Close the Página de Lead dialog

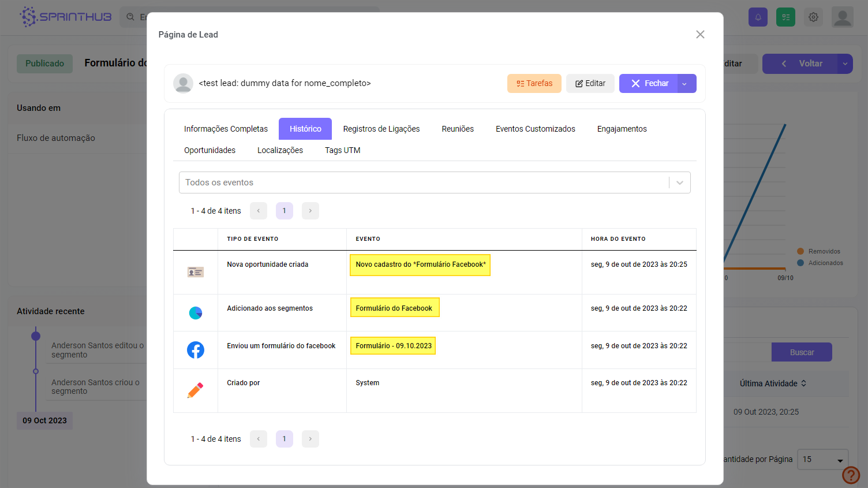coord(700,35)
